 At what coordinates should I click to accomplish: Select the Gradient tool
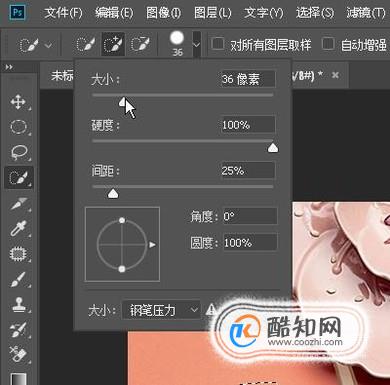tap(19, 378)
